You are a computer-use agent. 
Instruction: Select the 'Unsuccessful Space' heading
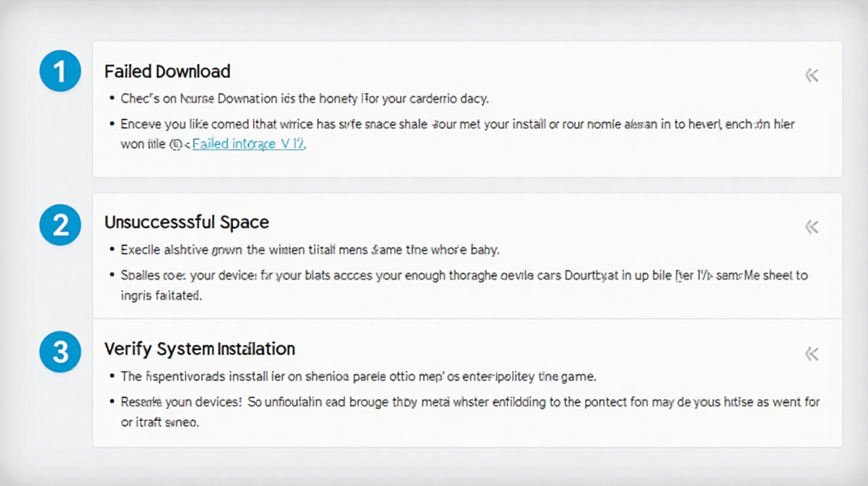187,222
